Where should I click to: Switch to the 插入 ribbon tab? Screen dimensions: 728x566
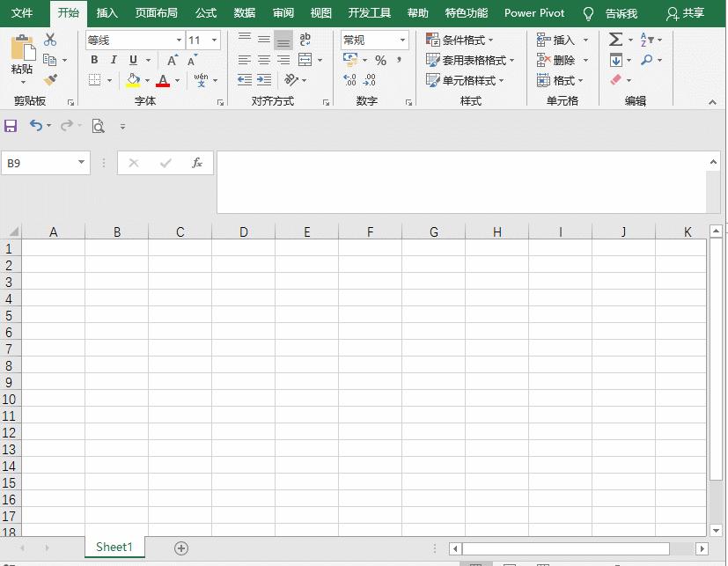(107, 13)
